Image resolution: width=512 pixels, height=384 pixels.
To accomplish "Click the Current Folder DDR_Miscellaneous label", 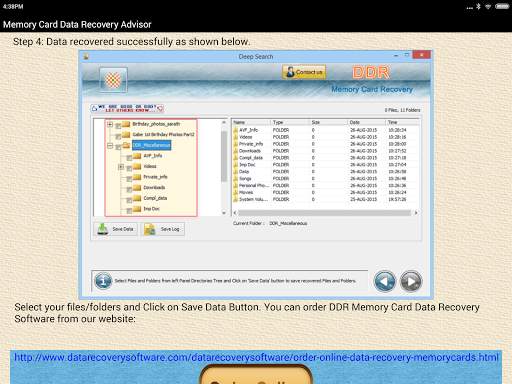I will pos(270,223).
